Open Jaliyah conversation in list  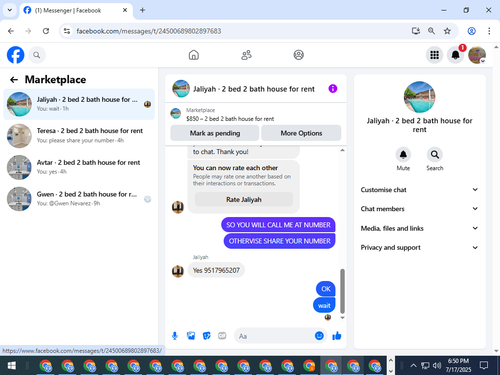tap(79, 104)
